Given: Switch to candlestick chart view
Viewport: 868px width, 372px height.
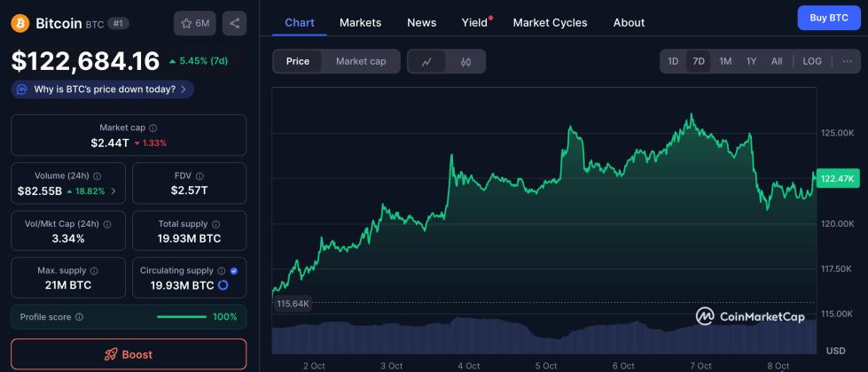Looking at the screenshot, I should pyautogui.click(x=465, y=61).
